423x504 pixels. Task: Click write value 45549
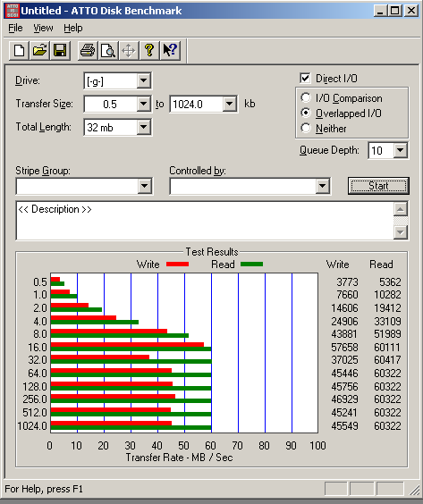(344, 426)
